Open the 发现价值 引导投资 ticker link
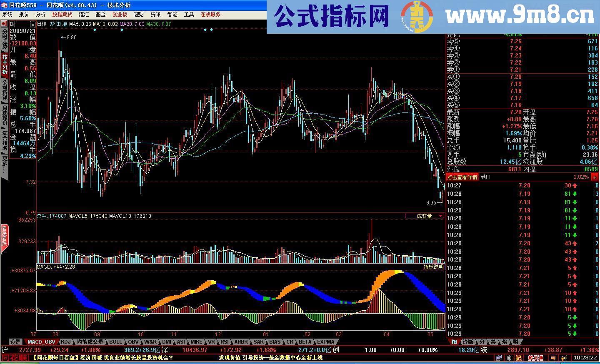 (271, 358)
